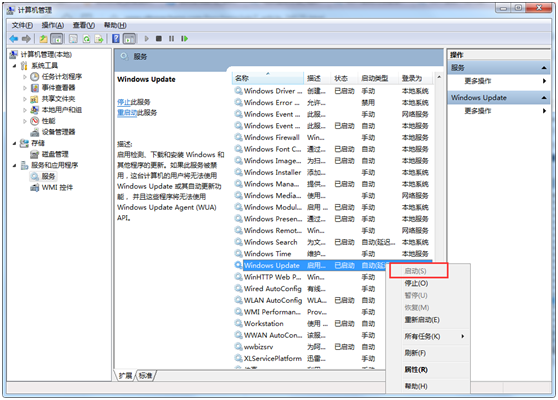
Task: Select 本地用户和组 in the tree
Action: coord(62,110)
